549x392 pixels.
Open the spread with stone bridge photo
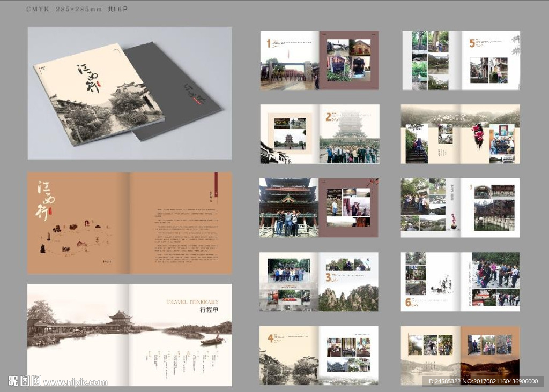tap(460, 208)
